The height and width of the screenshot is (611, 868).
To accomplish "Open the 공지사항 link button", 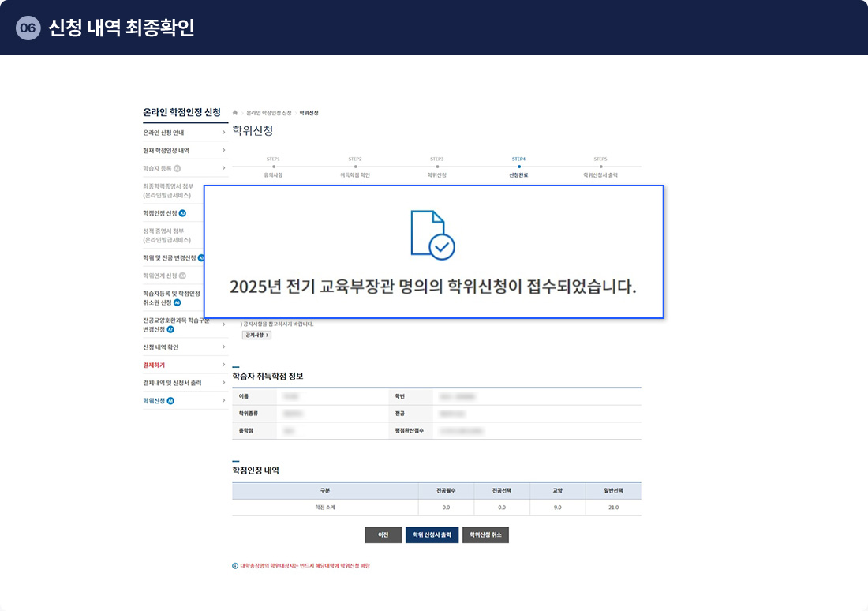I will 256,335.
